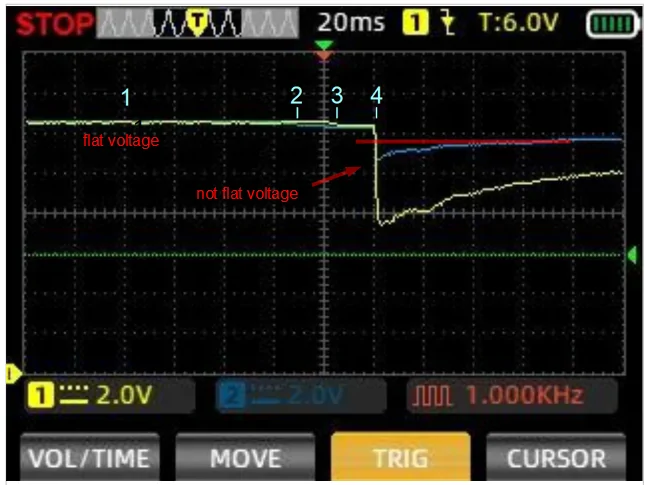Activate the TRIG button

400,457
